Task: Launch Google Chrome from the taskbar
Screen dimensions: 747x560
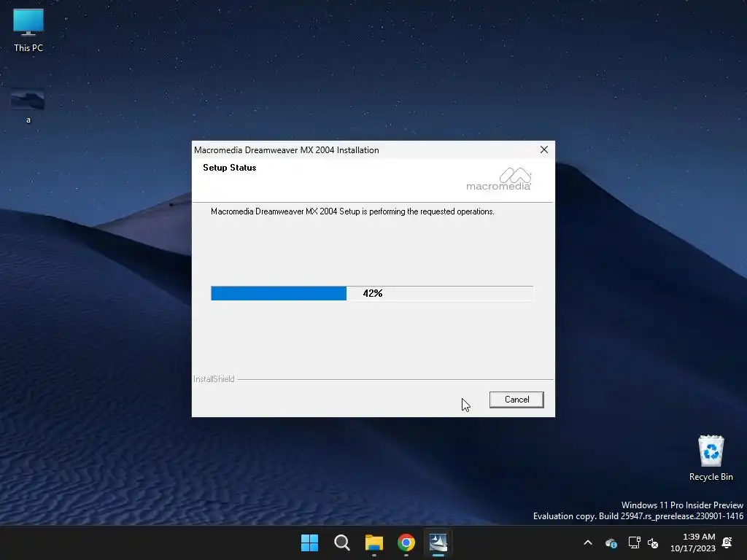Action: 406,542
